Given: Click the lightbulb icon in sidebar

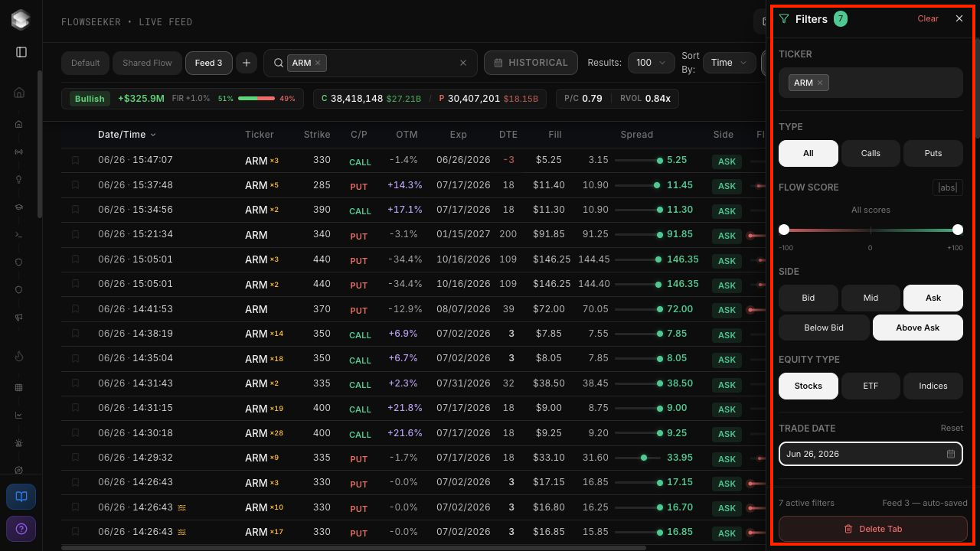Looking at the screenshot, I should click(19, 180).
